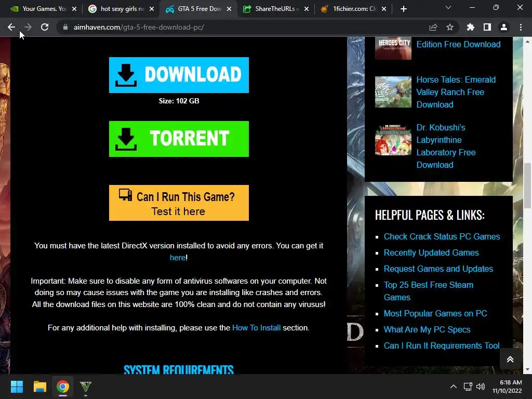Close the ShareTheURLs tab
Image resolution: width=532 pixels, height=399 pixels.
307,9
